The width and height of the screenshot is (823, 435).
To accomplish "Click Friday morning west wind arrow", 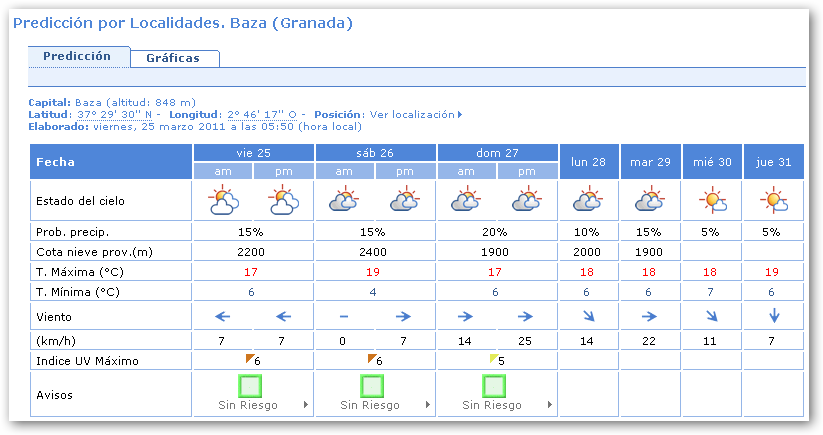I will tap(223, 317).
